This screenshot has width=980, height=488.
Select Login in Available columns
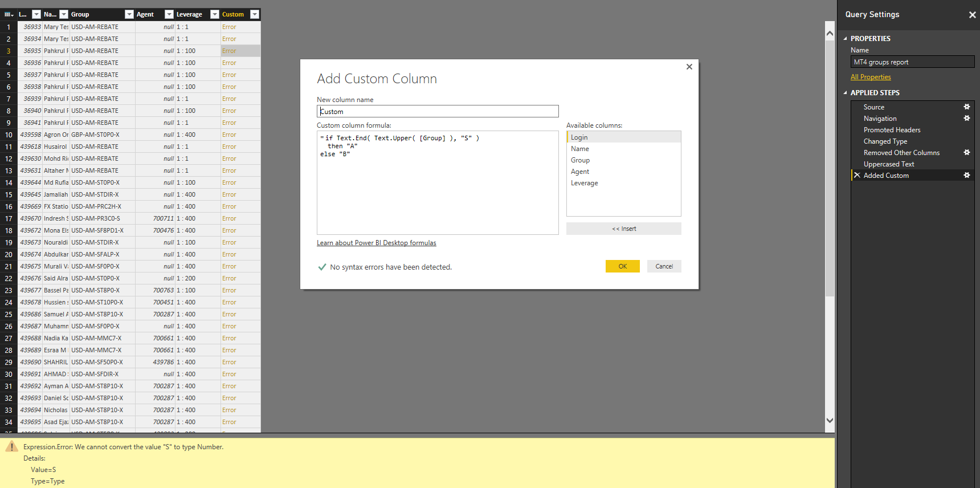click(624, 137)
